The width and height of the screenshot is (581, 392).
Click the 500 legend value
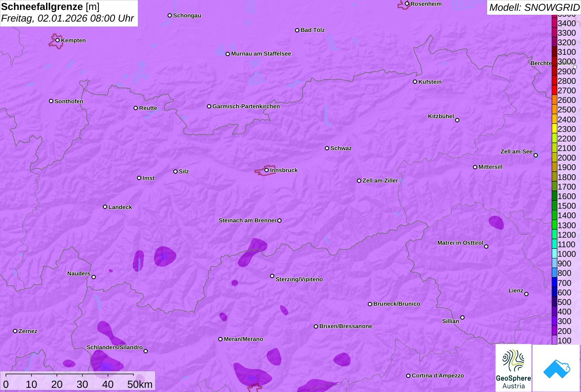[564, 302]
